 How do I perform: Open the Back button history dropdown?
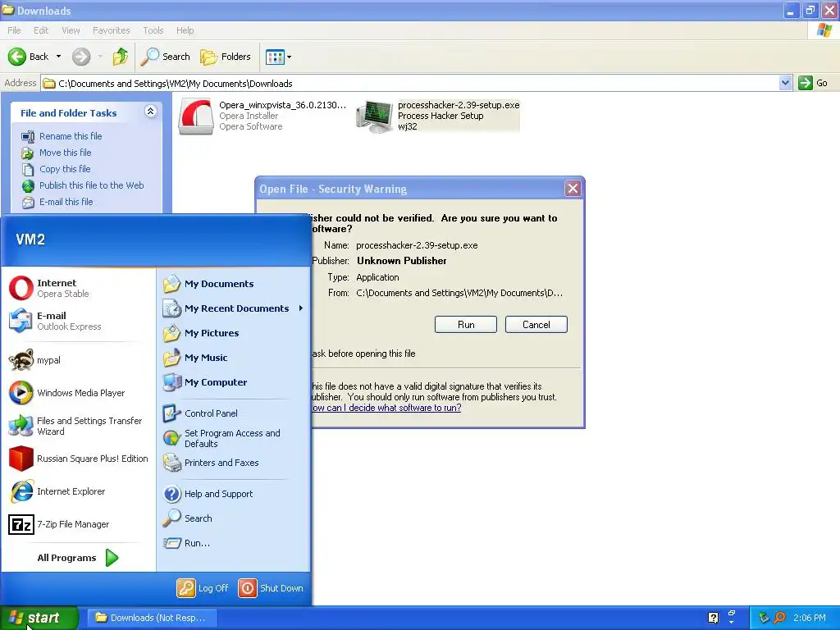(x=58, y=57)
